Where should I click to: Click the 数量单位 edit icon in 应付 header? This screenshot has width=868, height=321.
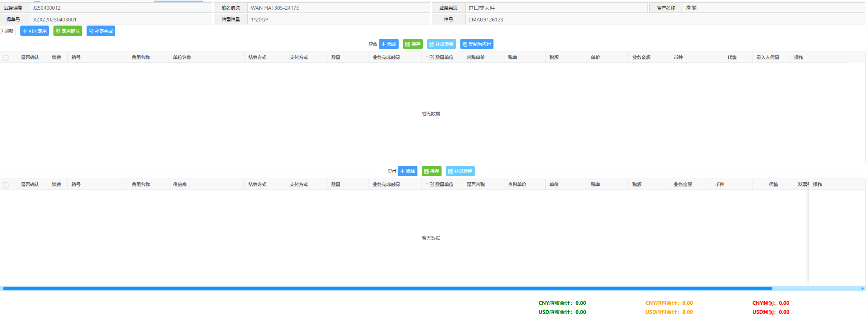[x=432, y=185]
